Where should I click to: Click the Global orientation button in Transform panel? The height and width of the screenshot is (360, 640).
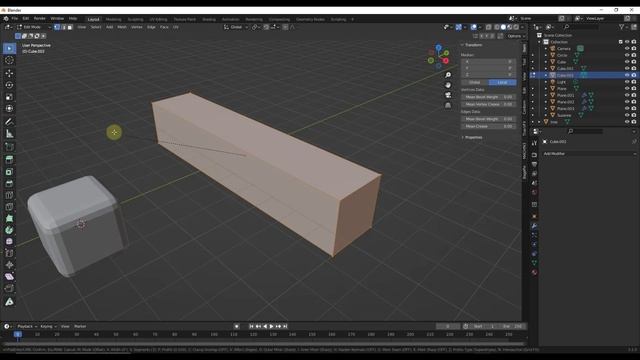pyautogui.click(x=475, y=82)
